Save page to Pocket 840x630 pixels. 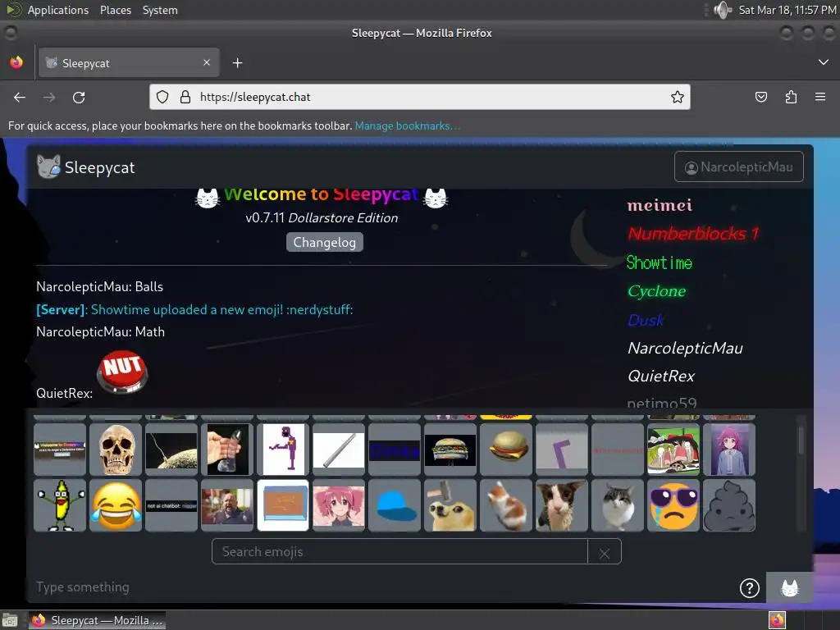(x=760, y=97)
